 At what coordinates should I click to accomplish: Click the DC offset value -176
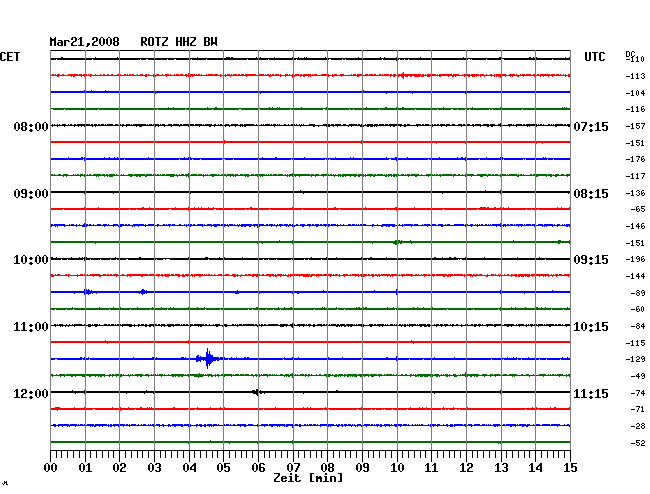[635, 159]
